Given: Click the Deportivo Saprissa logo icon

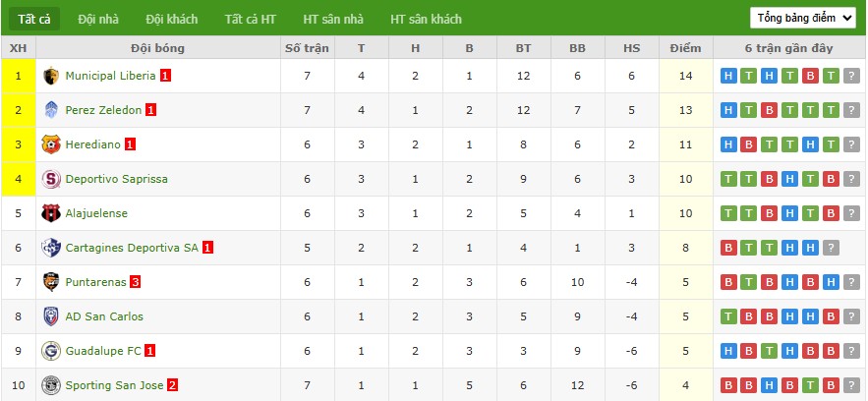Looking at the screenshot, I should click(51, 179).
